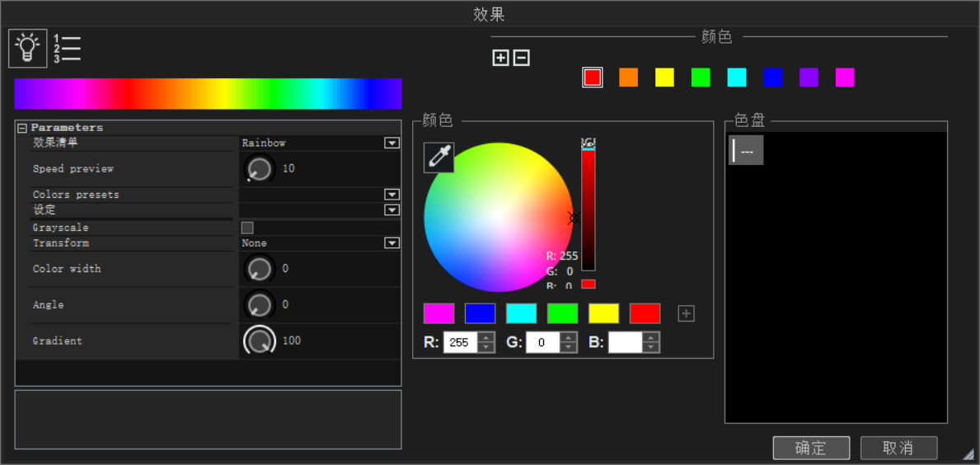Click the plus icon to add color
Image resolution: width=980 pixels, height=465 pixels.
click(500, 58)
